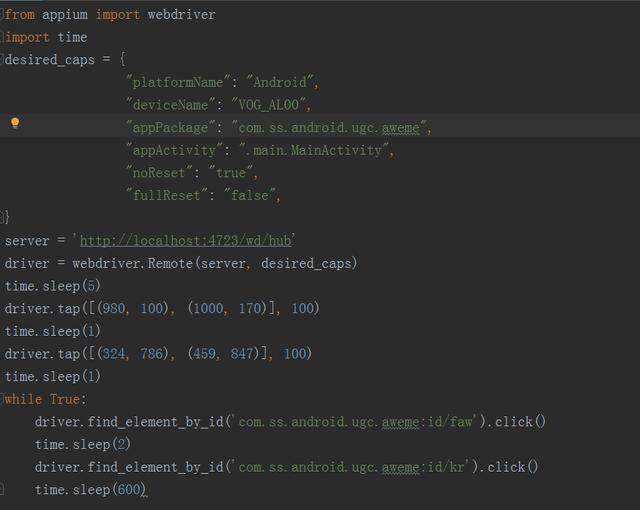
Task: Place cursor in 'platformName' key string
Action: tap(178, 82)
